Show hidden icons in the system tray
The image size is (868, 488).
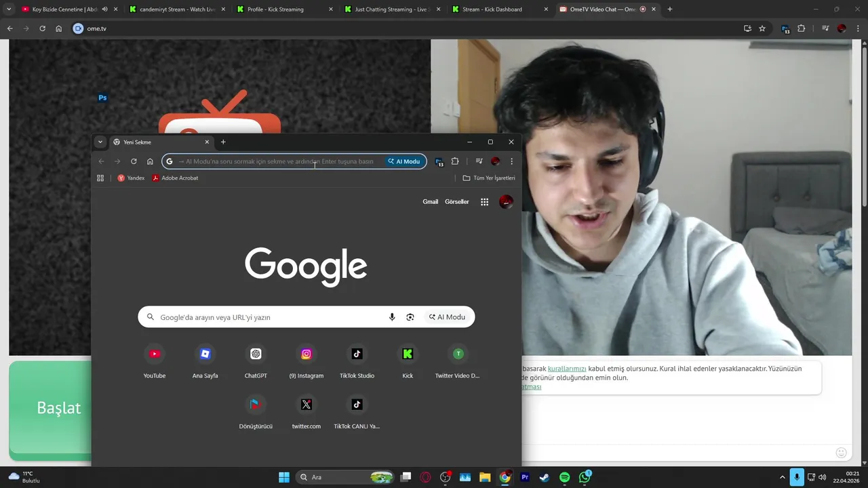782,477
